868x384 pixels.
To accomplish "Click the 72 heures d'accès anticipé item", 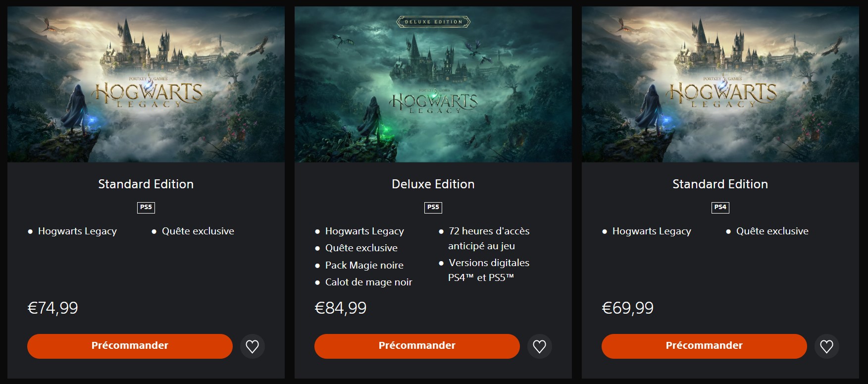I will [485, 238].
